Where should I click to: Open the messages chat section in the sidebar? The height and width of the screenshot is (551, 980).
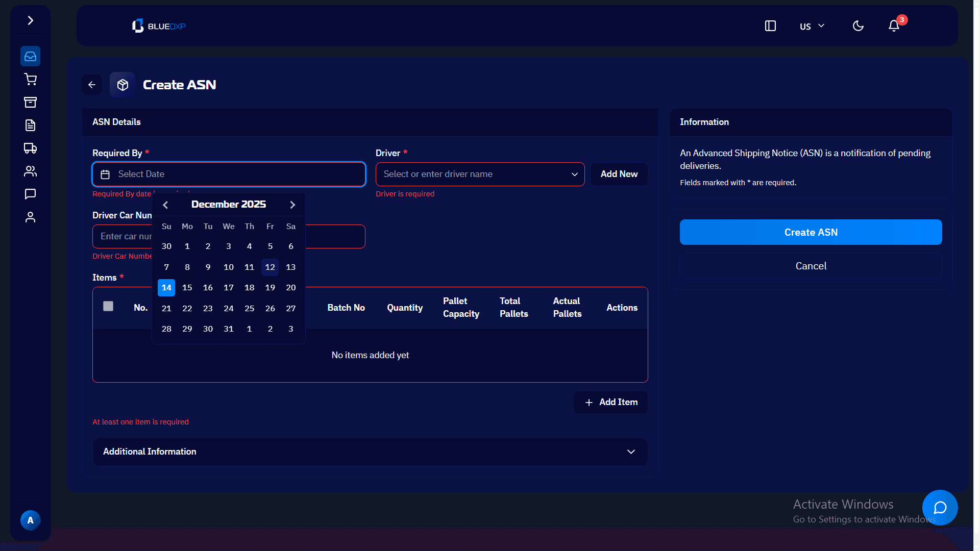click(30, 194)
